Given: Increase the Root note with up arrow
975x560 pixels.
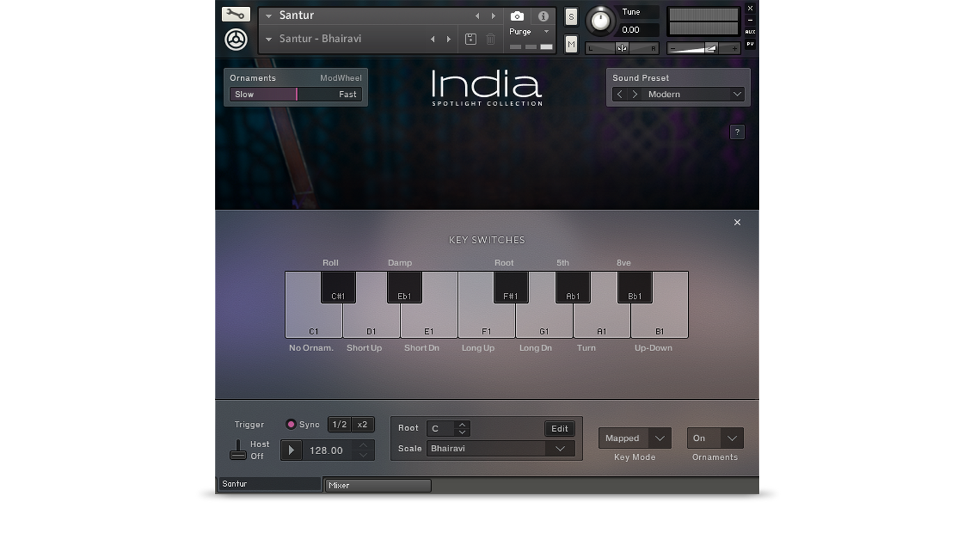Looking at the screenshot, I should [462, 424].
